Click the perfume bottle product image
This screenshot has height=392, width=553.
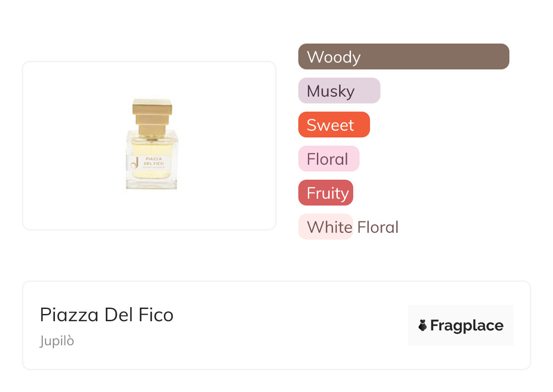tap(152, 145)
